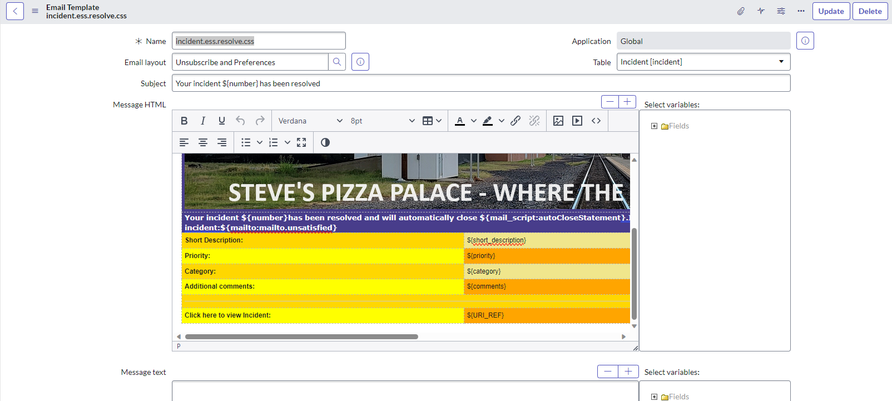
Task: Click the Email layout input field
Action: (x=250, y=62)
